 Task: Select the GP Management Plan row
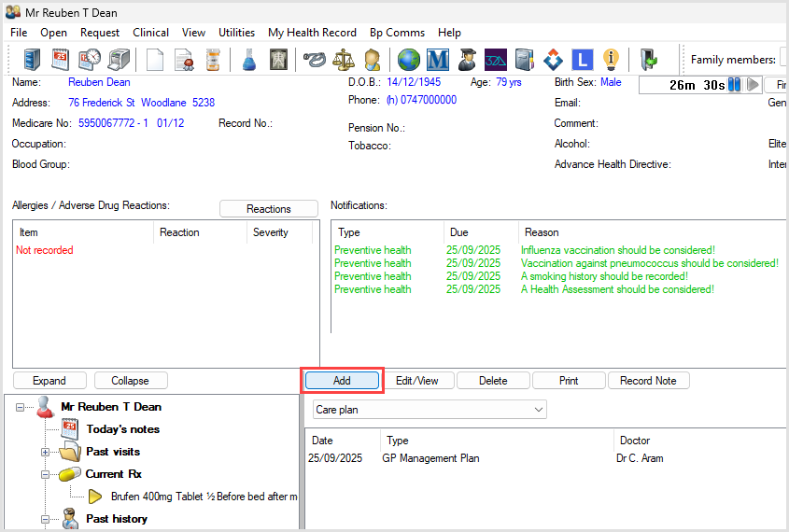tap(424, 458)
